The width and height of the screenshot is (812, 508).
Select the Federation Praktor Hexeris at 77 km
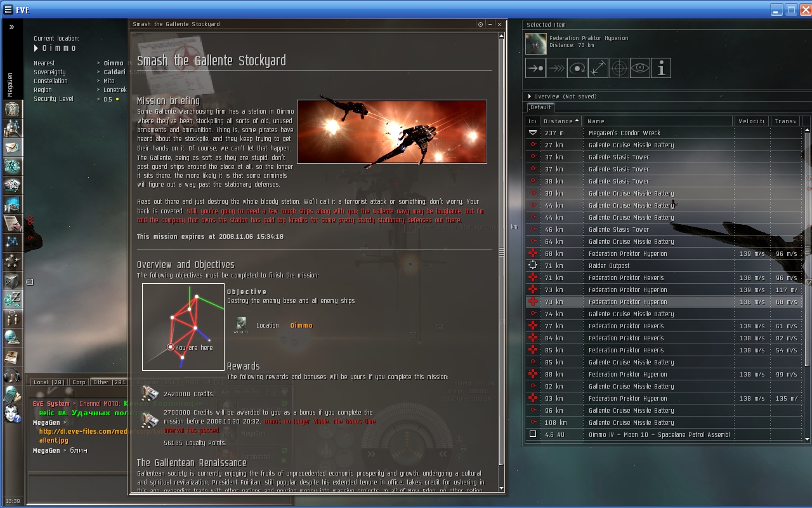665,326
